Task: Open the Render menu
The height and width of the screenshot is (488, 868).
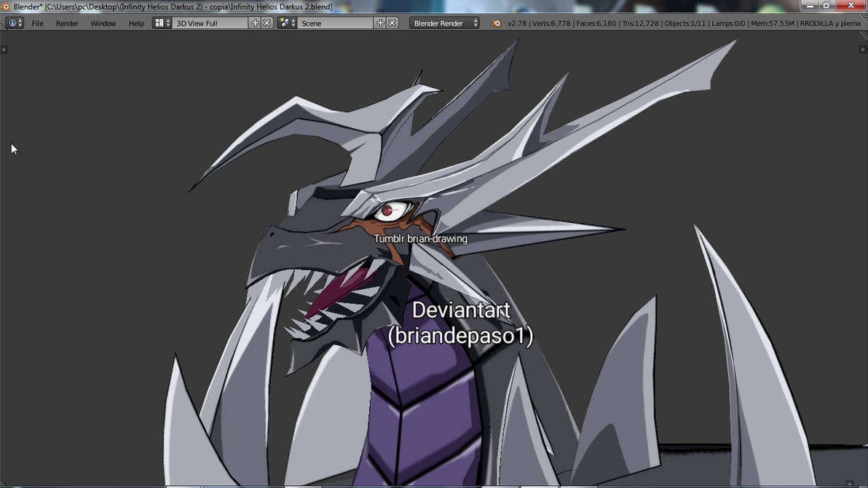Action: [x=66, y=23]
